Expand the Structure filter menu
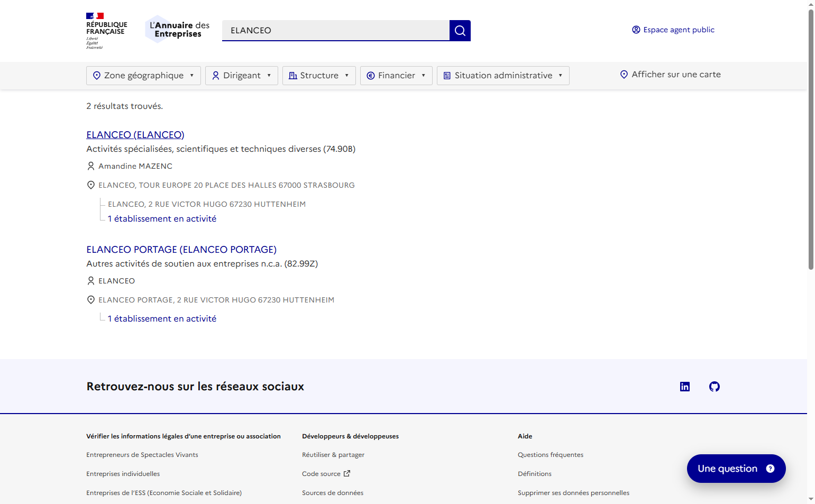Viewport: 815px width, 504px height. click(319, 76)
